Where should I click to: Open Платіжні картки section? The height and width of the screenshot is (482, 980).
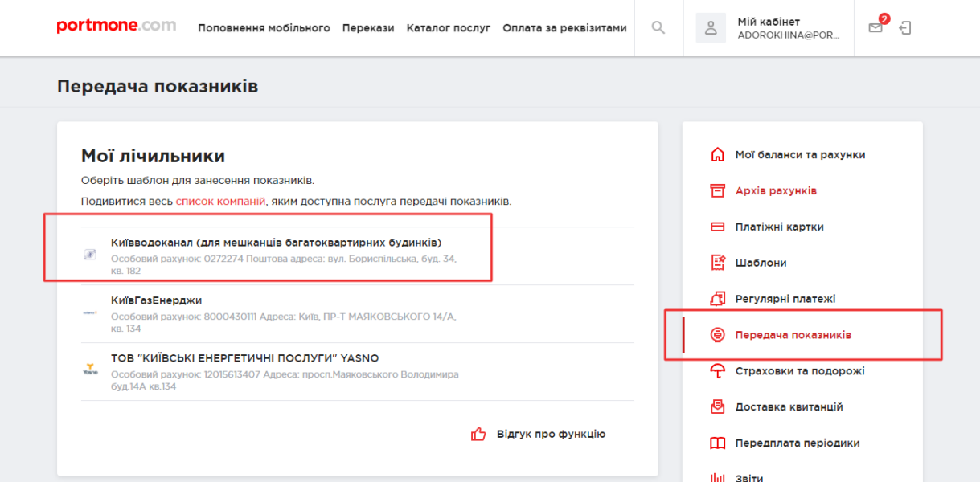pyautogui.click(x=780, y=227)
